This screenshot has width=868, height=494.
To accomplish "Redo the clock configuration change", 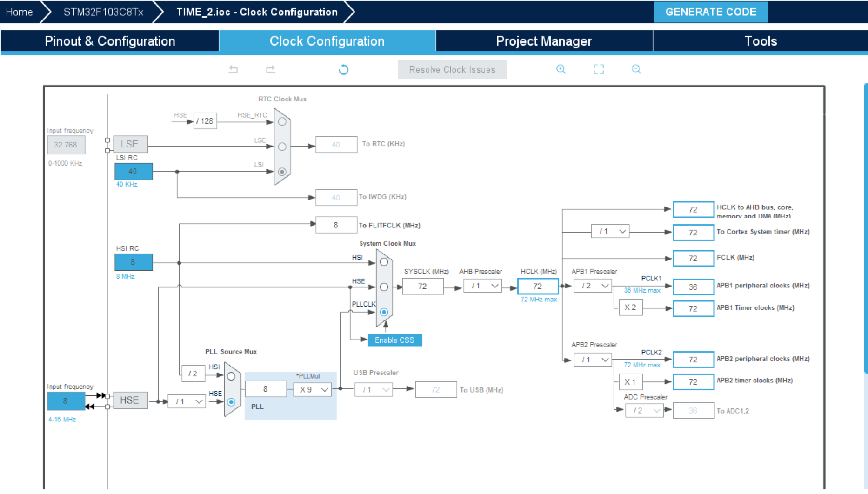I will (271, 70).
